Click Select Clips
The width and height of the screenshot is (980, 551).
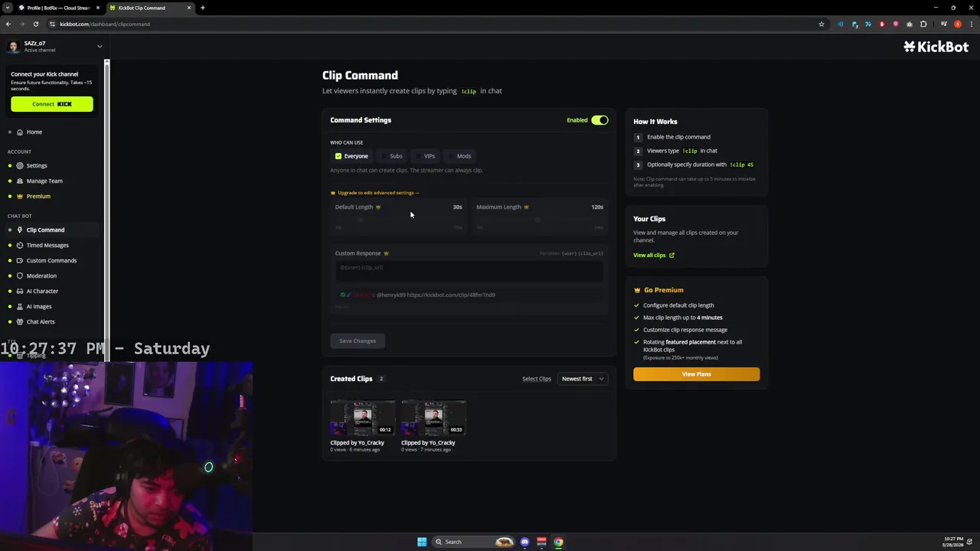(x=537, y=379)
